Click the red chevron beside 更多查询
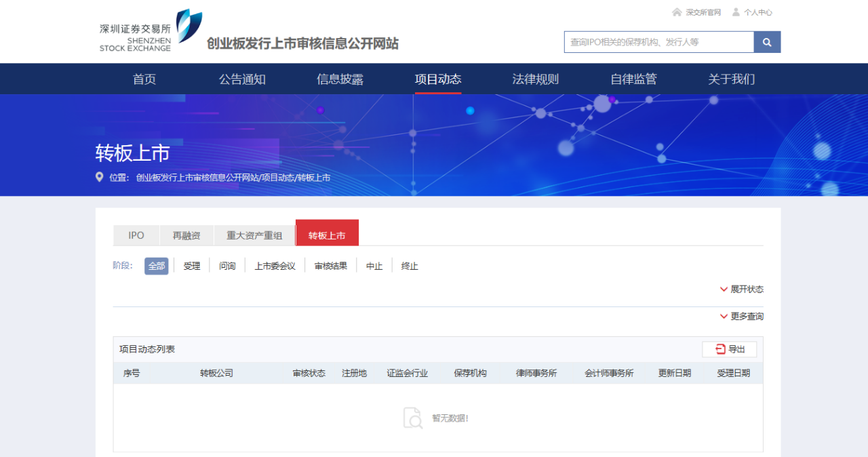 (724, 317)
